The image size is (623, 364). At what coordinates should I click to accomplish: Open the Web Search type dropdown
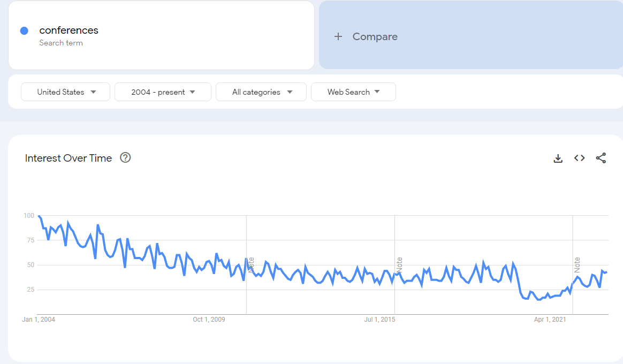(353, 92)
